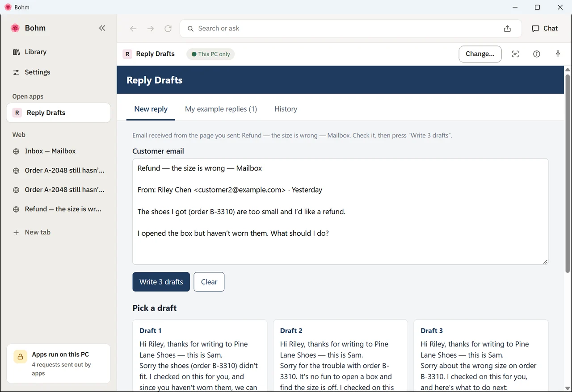
Task: Go forward to next page
Action: click(x=151, y=29)
